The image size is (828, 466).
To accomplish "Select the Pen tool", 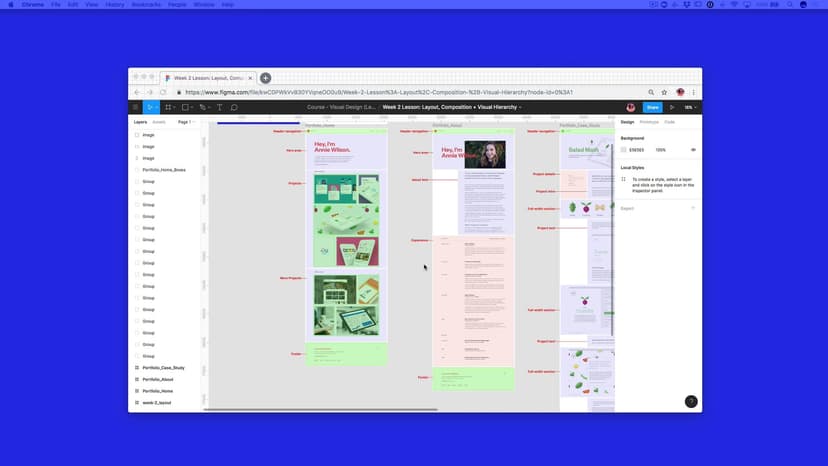I will tap(202, 107).
